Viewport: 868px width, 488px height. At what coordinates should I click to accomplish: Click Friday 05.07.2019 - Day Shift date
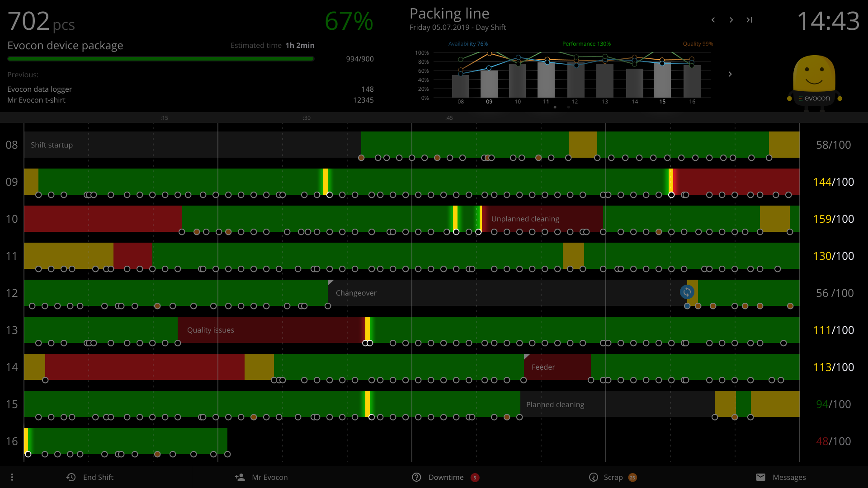tap(458, 27)
